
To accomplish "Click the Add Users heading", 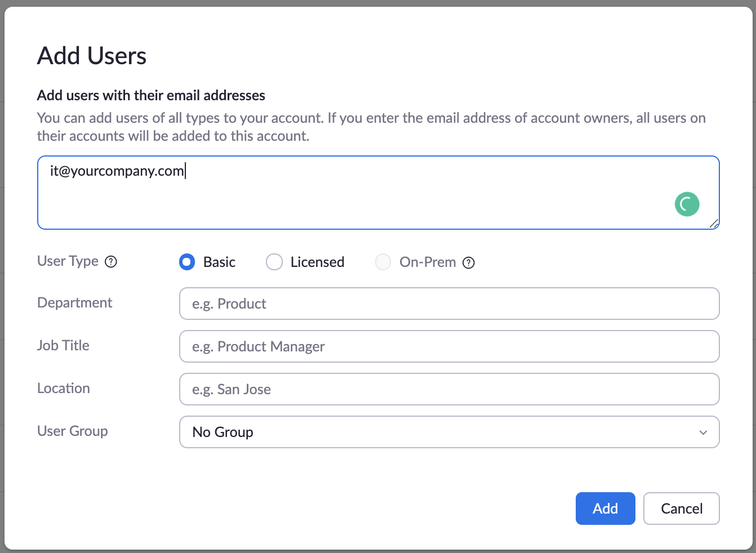I will [x=92, y=56].
